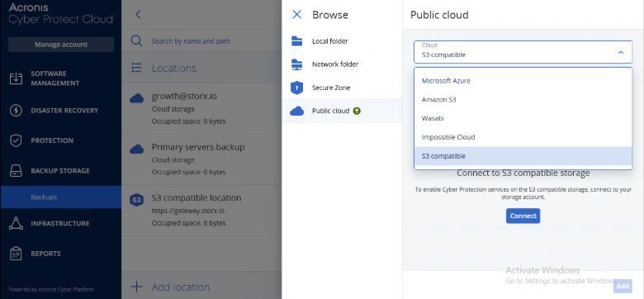Click Add location link
Screen dimensions: 644x299
click(180, 287)
